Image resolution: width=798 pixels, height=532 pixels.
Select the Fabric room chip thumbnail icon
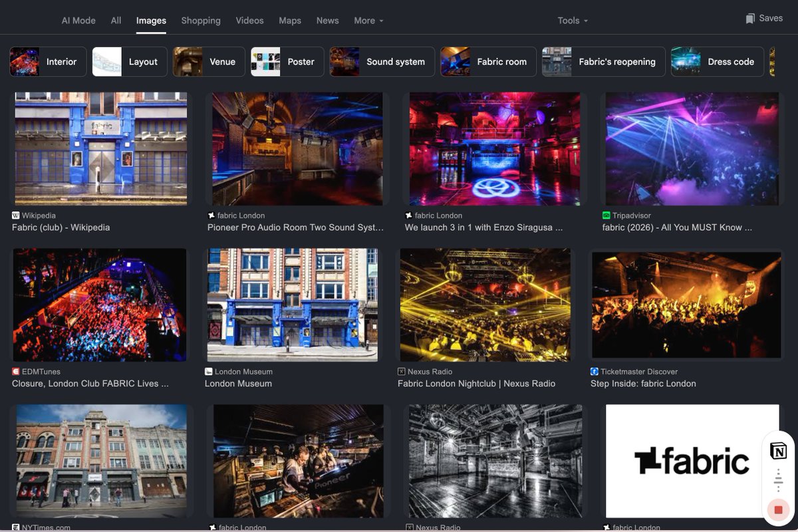tap(456, 62)
